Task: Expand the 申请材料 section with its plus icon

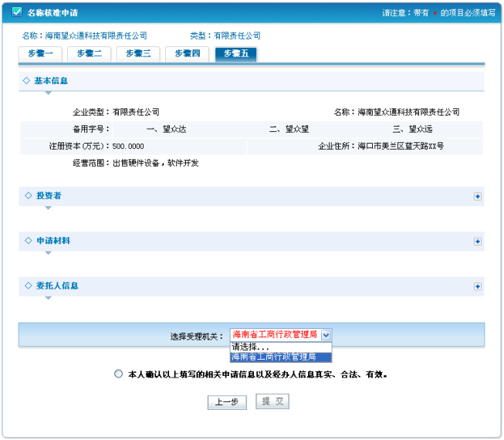Action: tap(478, 242)
